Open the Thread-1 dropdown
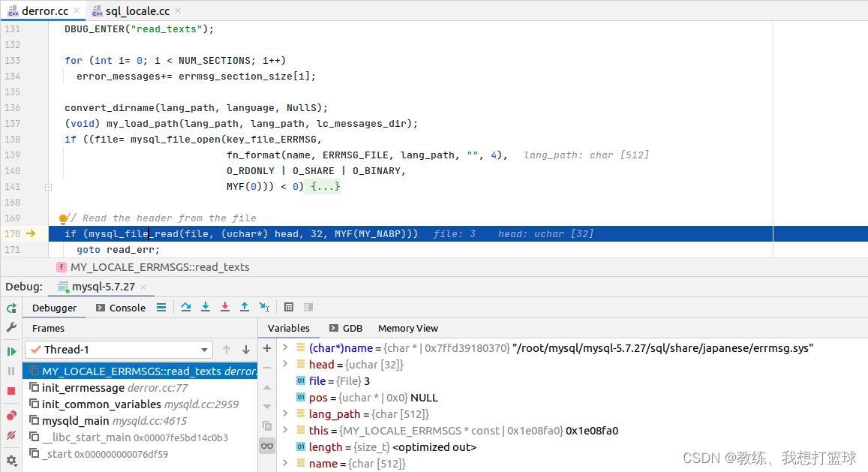 119,350
